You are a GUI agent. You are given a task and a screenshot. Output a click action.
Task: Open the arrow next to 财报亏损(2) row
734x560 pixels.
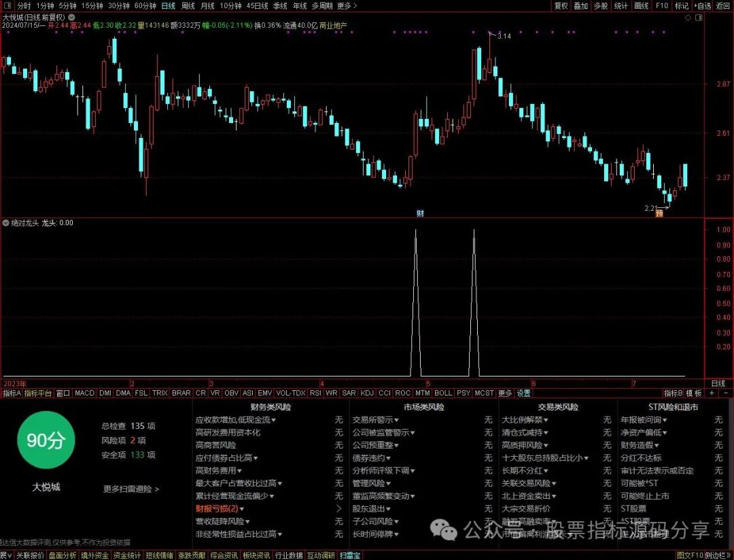[x=338, y=508]
